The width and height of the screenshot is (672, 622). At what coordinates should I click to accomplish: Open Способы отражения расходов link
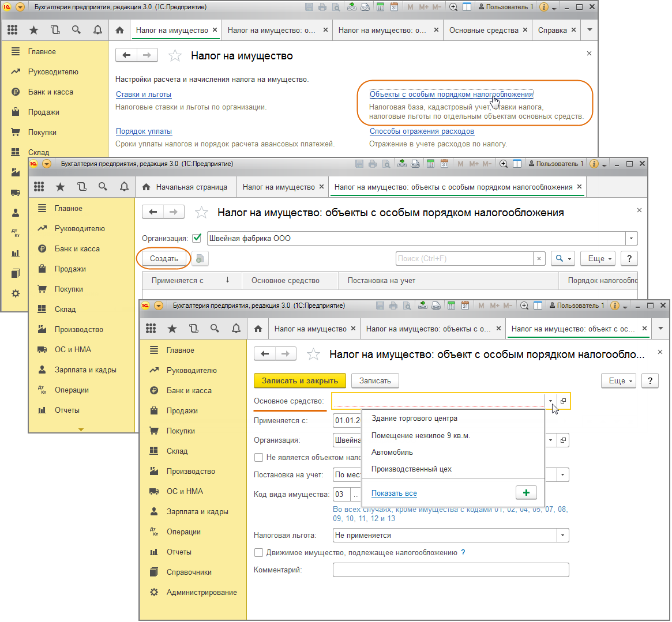pyautogui.click(x=422, y=131)
